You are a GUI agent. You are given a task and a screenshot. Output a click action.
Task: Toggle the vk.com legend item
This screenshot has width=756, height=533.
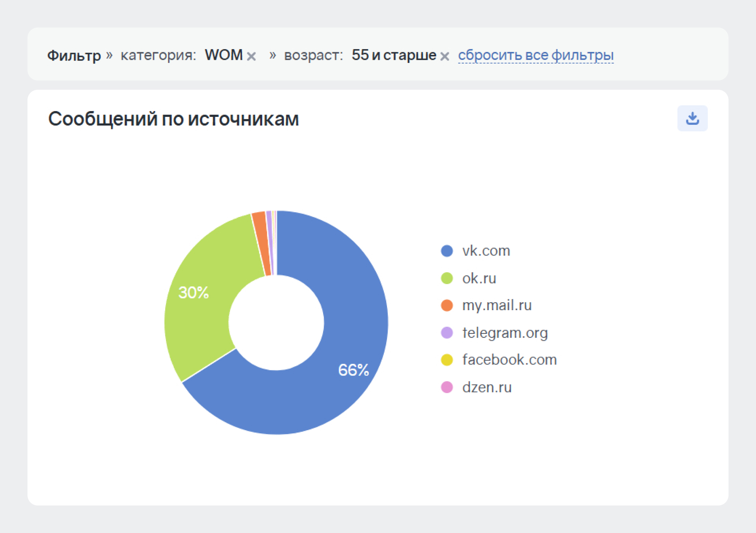(x=475, y=251)
